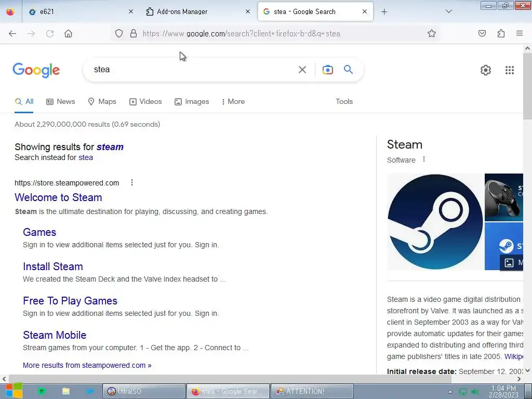Click the corrected term steam
Screen dimensions: 532x399
point(110,147)
